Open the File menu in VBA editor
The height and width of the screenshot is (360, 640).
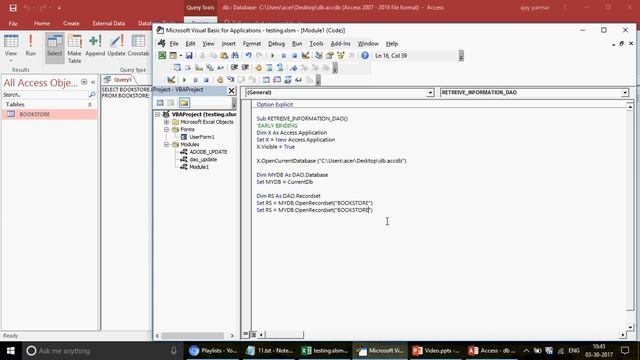coord(174,43)
